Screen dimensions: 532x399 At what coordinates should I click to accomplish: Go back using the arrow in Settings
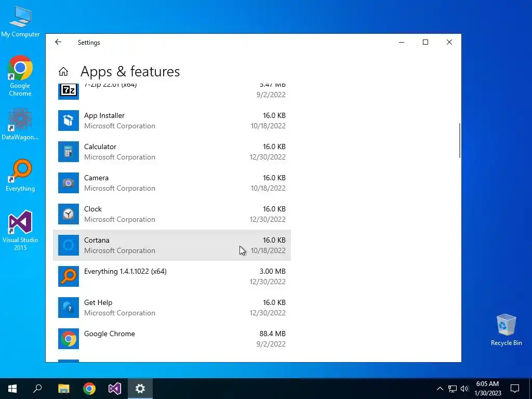click(x=58, y=42)
